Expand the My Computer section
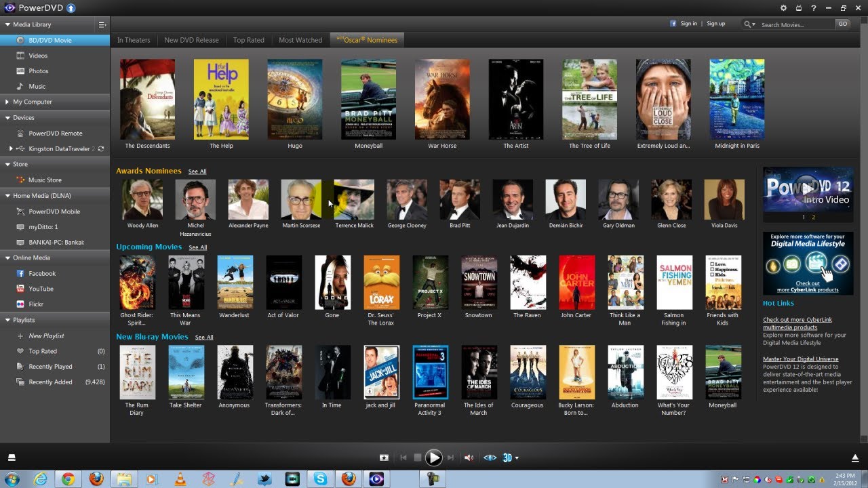 click(x=7, y=102)
